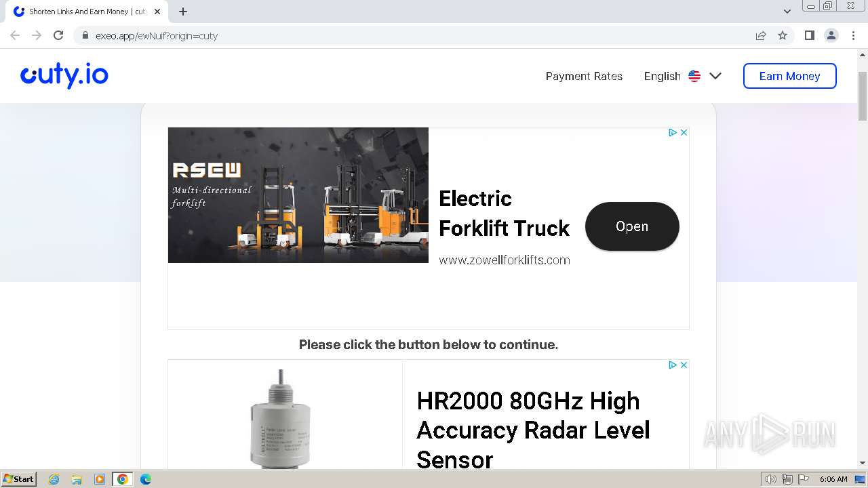Open the tab search chevron
Viewport: 868px width, 488px height.
pyautogui.click(x=787, y=12)
